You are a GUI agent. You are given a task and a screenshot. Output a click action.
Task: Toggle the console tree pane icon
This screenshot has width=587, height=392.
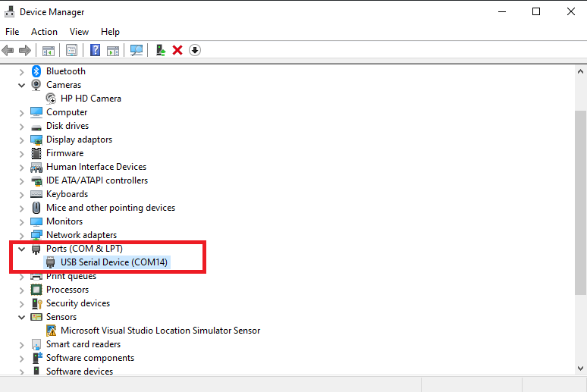click(49, 50)
